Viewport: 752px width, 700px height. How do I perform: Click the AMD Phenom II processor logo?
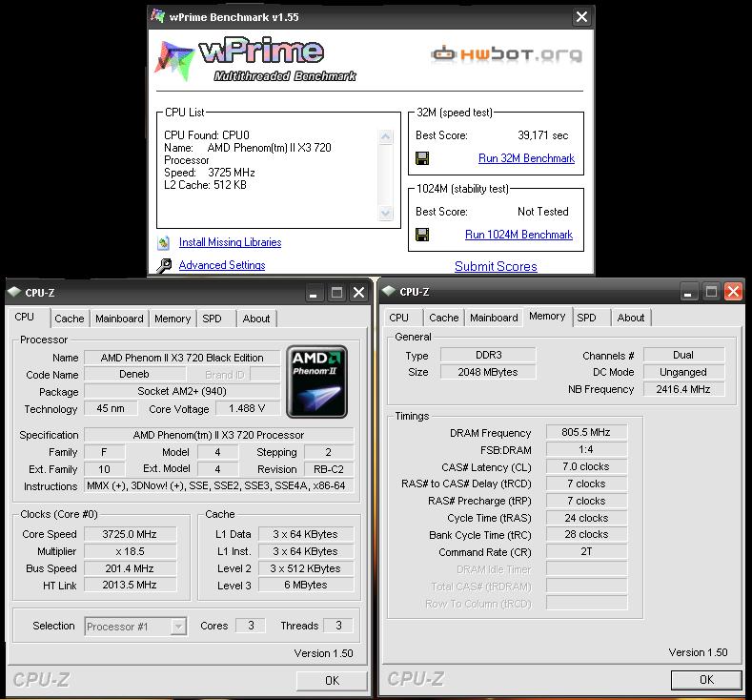[316, 381]
